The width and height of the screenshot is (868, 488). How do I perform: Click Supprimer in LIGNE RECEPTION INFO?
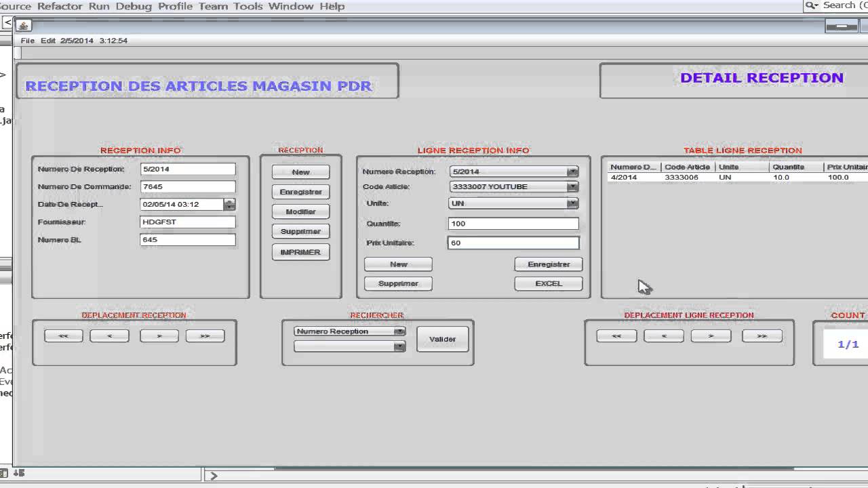click(398, 283)
